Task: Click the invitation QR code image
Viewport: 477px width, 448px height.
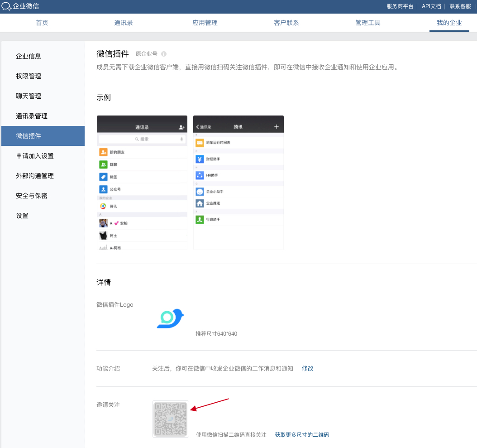Action: (171, 419)
